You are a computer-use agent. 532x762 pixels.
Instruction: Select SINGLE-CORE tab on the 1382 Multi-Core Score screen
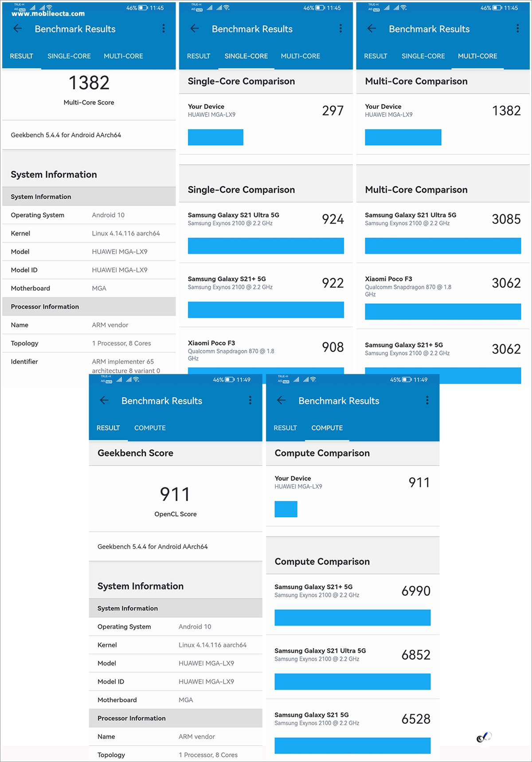pyautogui.click(x=69, y=56)
